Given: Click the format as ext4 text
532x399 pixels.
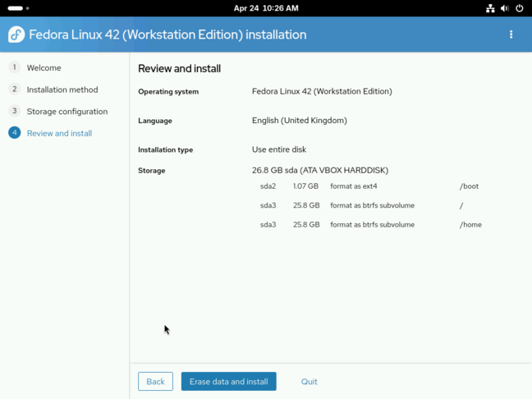Looking at the screenshot, I should tap(354, 186).
